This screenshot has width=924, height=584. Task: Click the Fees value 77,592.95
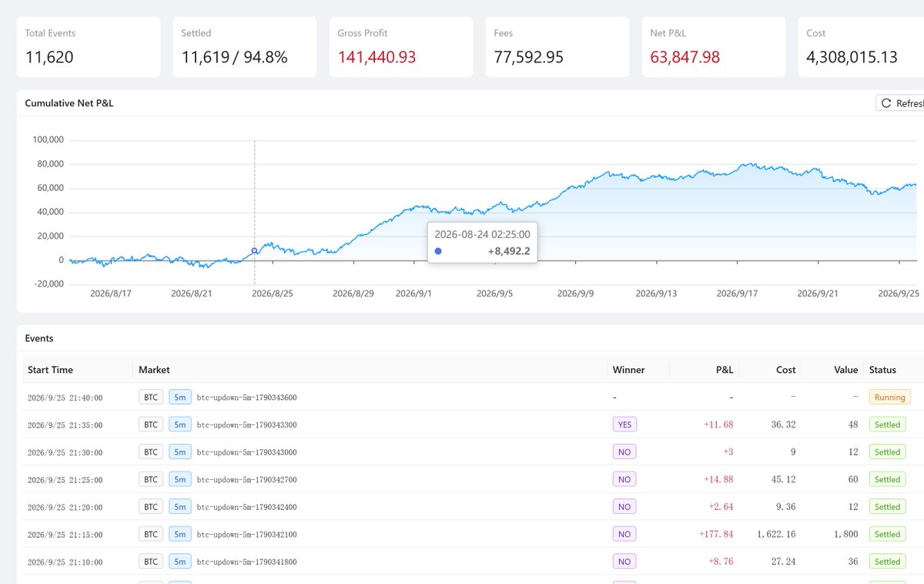point(529,57)
